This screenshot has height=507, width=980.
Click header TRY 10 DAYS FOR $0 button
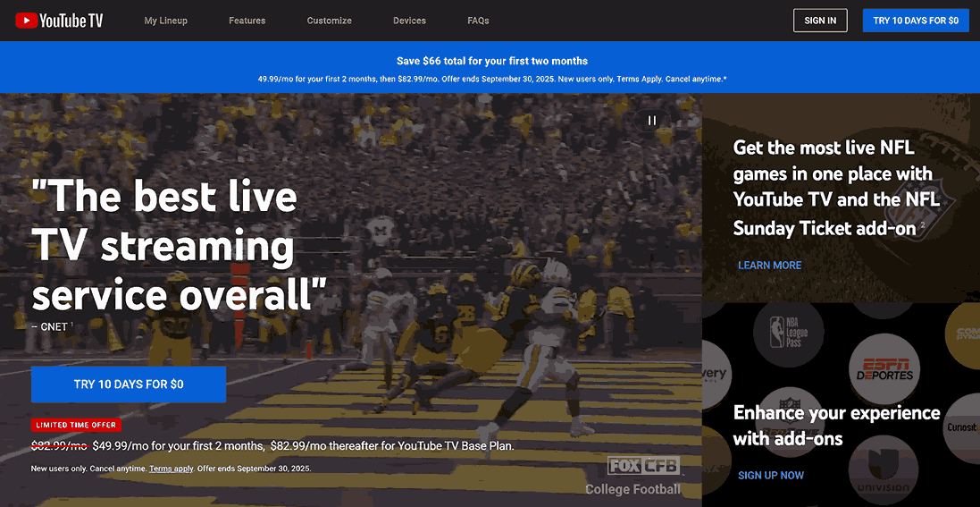tap(916, 20)
